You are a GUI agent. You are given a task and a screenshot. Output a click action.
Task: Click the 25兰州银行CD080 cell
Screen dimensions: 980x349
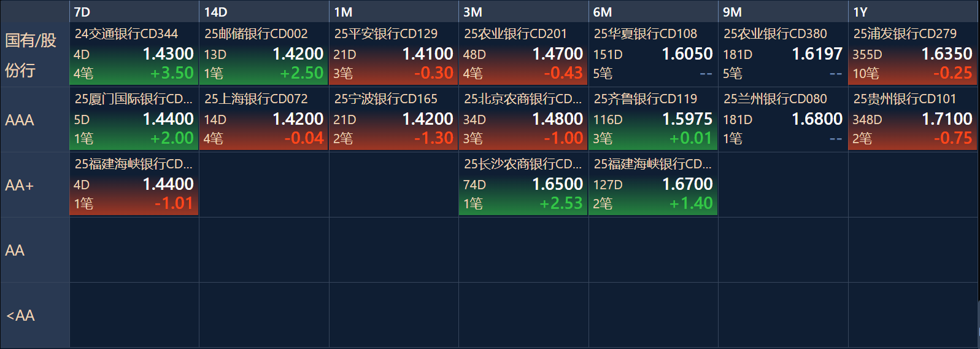coord(783,119)
